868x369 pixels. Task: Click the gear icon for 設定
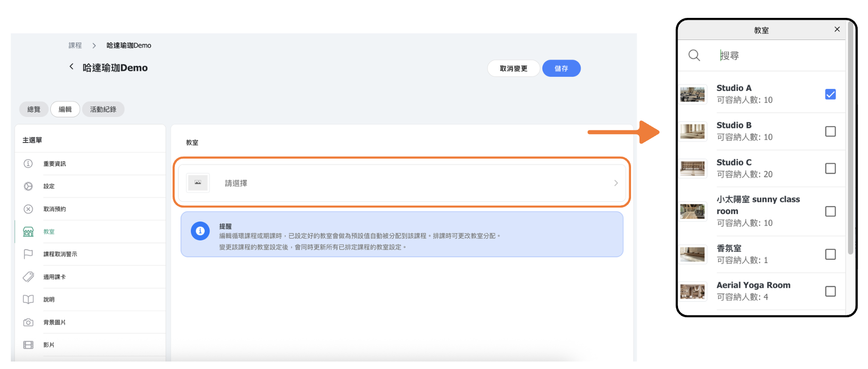tap(28, 186)
